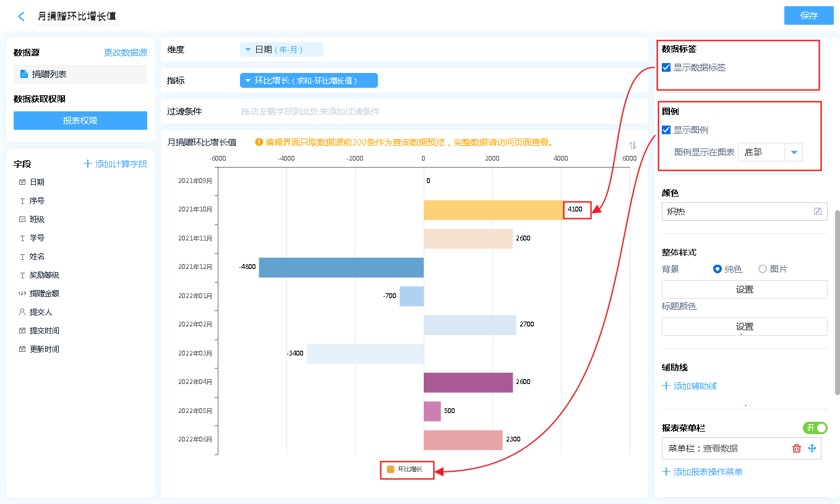
Task: Delete the 查看数据 menu bar item
Action: point(797,448)
